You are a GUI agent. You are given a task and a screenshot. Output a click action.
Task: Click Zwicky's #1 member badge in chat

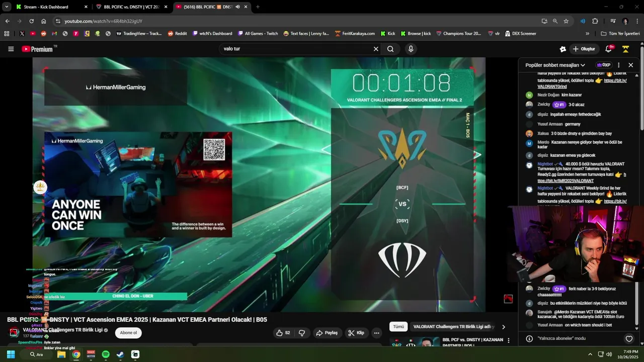pos(558,105)
